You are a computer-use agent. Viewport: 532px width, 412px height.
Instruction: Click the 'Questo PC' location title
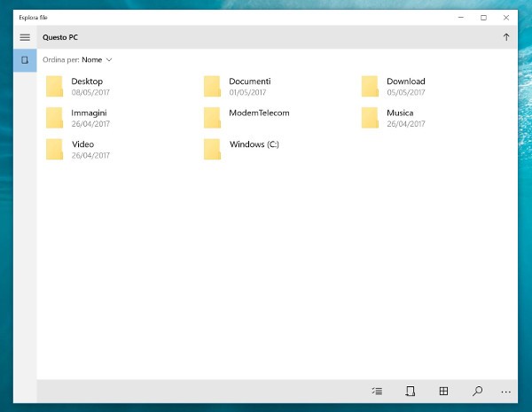click(x=59, y=37)
